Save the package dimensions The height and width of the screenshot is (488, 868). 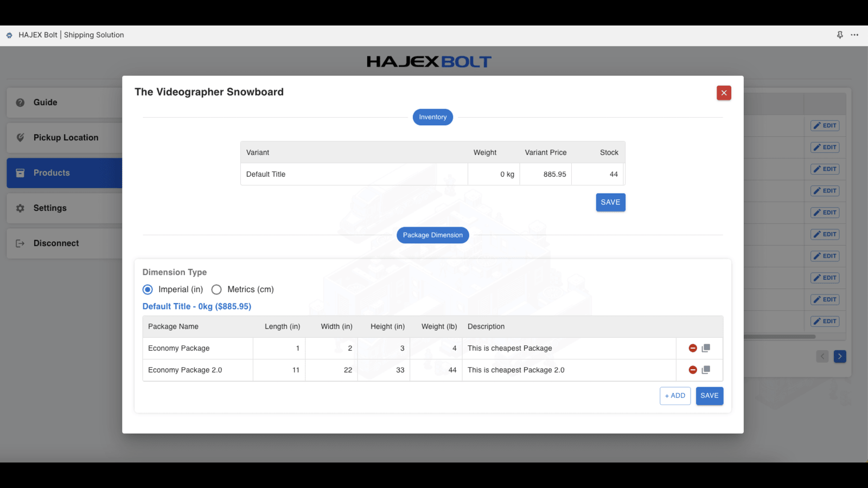(710, 396)
